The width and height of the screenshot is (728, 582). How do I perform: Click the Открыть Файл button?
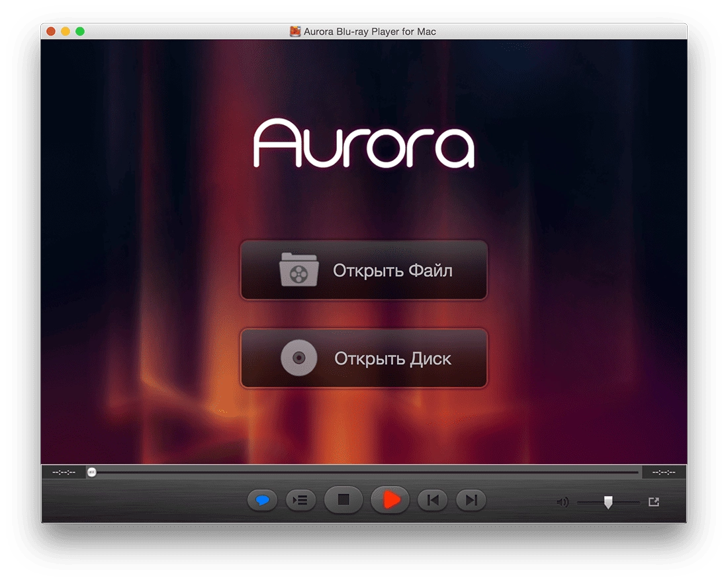[x=363, y=270]
